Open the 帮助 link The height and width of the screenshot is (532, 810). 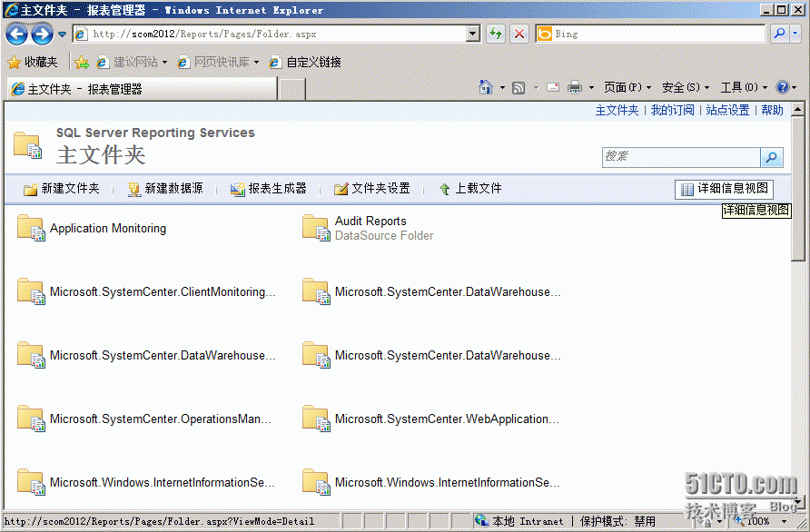(772, 110)
